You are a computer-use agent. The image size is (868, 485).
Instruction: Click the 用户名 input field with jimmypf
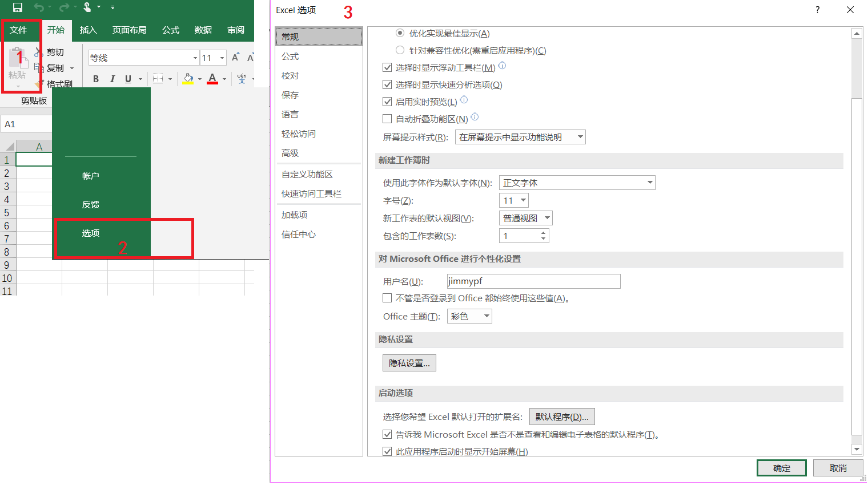[533, 281]
